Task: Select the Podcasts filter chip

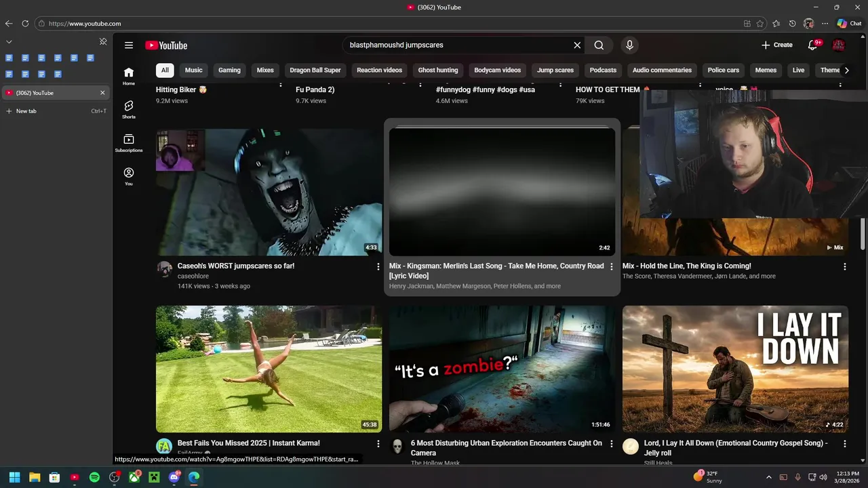Action: coord(603,70)
